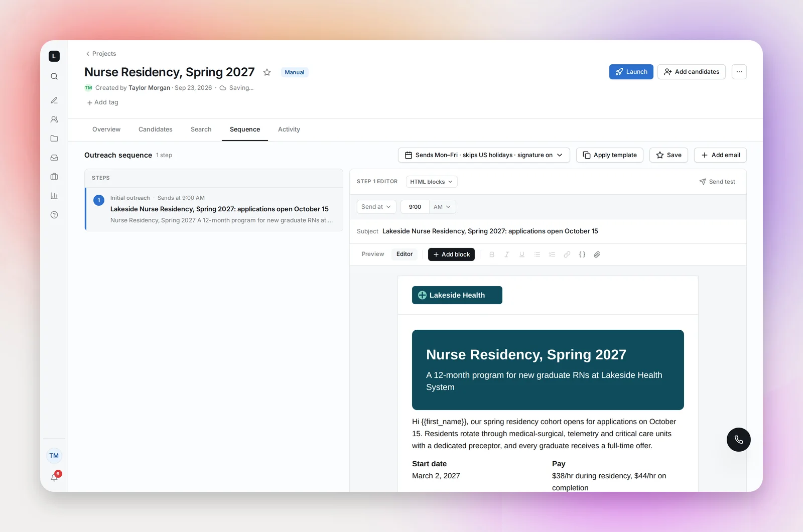Image resolution: width=803 pixels, height=532 pixels.
Task: Open the bar chart analytics icon
Action: point(54,196)
